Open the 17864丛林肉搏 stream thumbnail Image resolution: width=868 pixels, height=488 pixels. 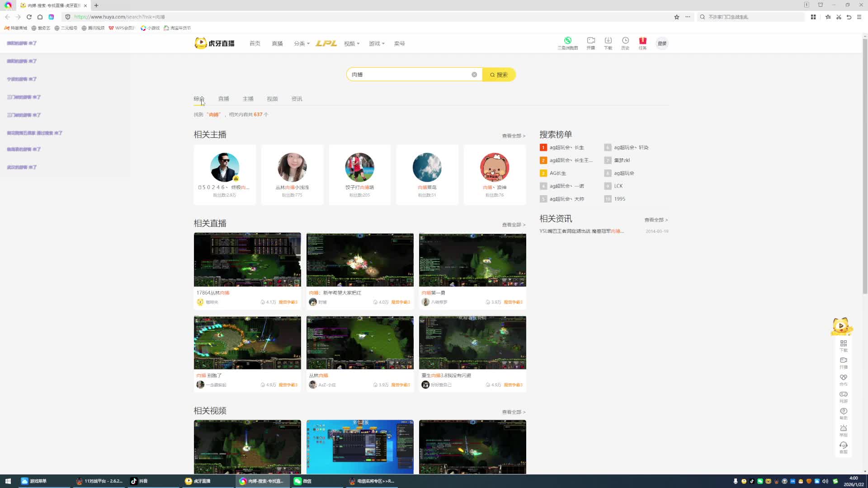pyautogui.click(x=247, y=260)
